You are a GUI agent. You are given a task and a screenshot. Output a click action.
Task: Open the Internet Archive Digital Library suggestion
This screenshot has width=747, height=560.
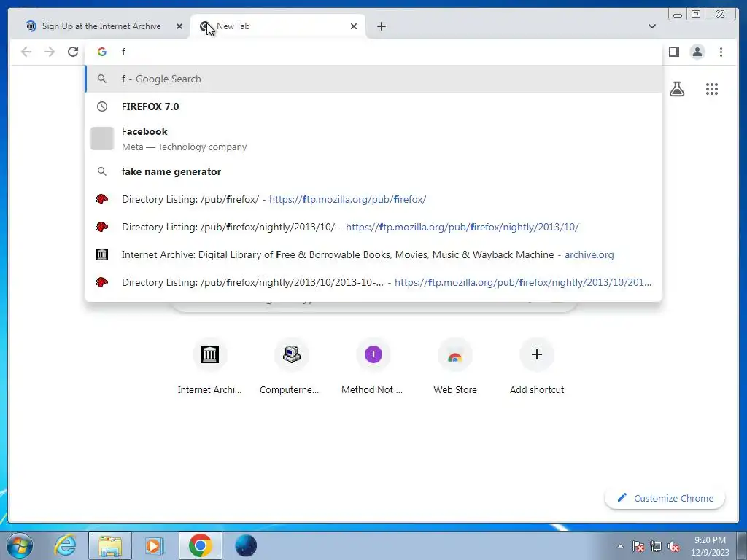(373, 254)
